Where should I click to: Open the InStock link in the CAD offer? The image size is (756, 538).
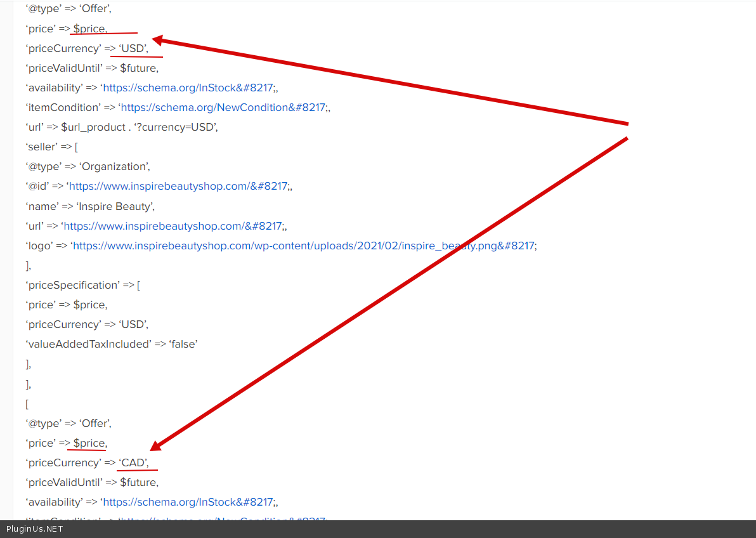point(188,502)
